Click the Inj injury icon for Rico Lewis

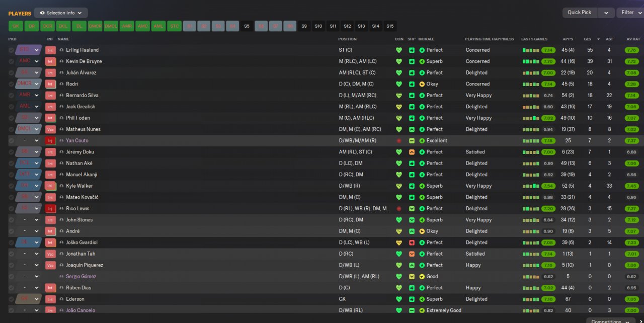tap(50, 208)
